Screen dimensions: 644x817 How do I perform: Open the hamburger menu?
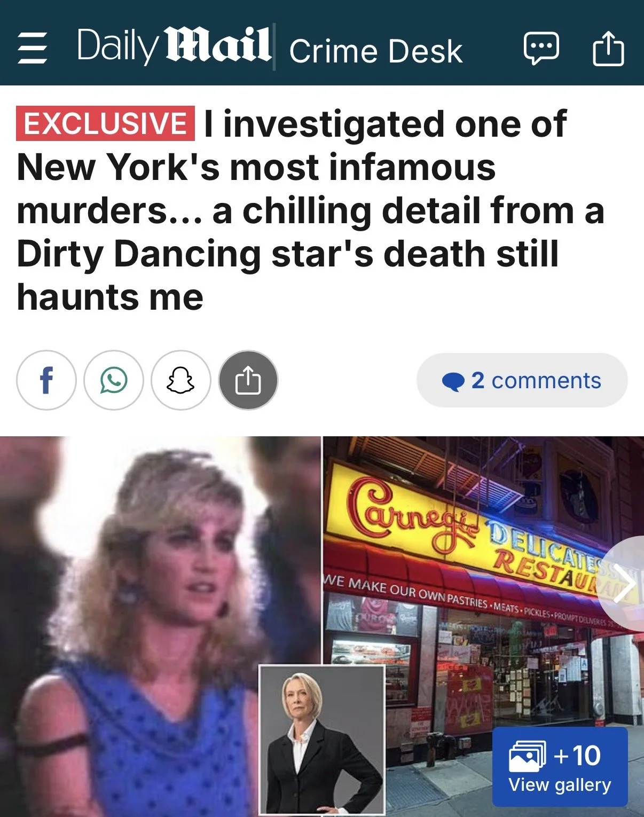pyautogui.click(x=33, y=48)
